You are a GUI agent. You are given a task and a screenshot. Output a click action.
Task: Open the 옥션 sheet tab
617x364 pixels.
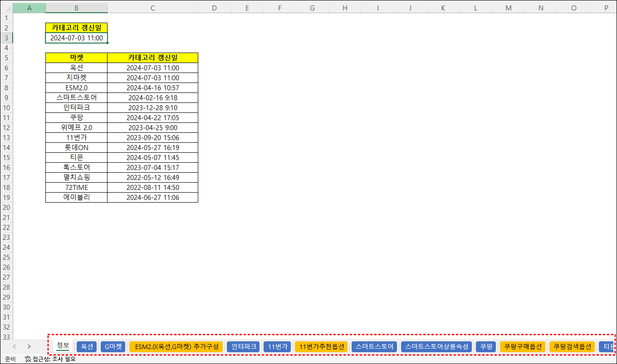87,347
